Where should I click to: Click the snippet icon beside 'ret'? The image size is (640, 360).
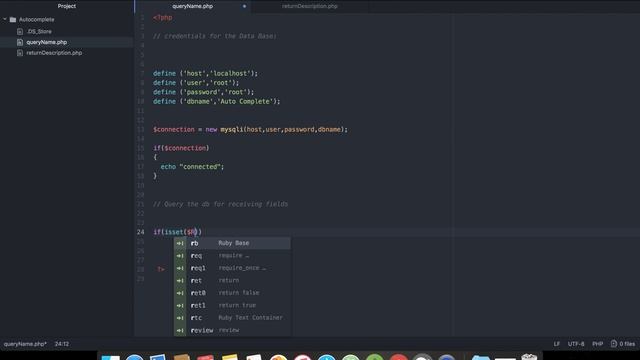coord(180,281)
